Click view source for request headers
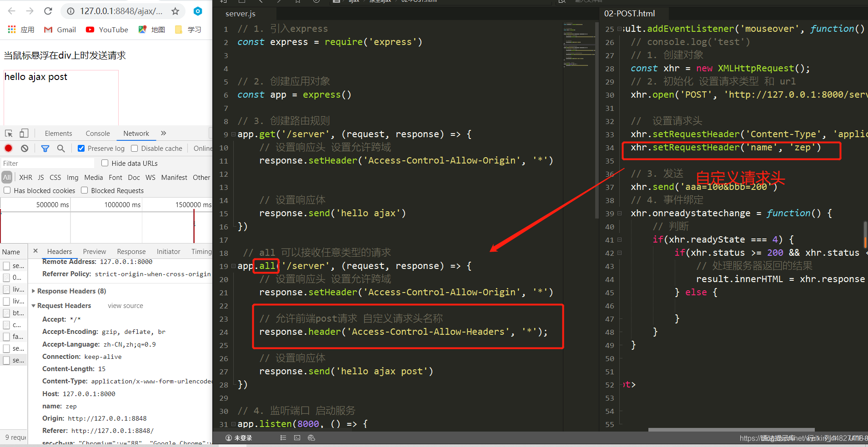This screenshot has width=868, height=447. pos(125,306)
